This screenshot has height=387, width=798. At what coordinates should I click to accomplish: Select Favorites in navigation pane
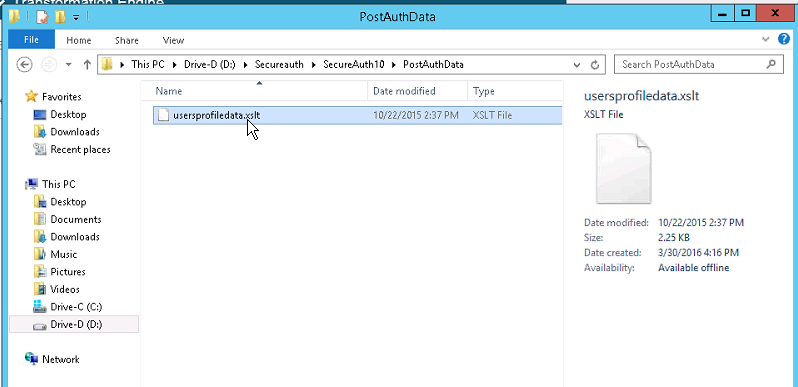pos(61,97)
